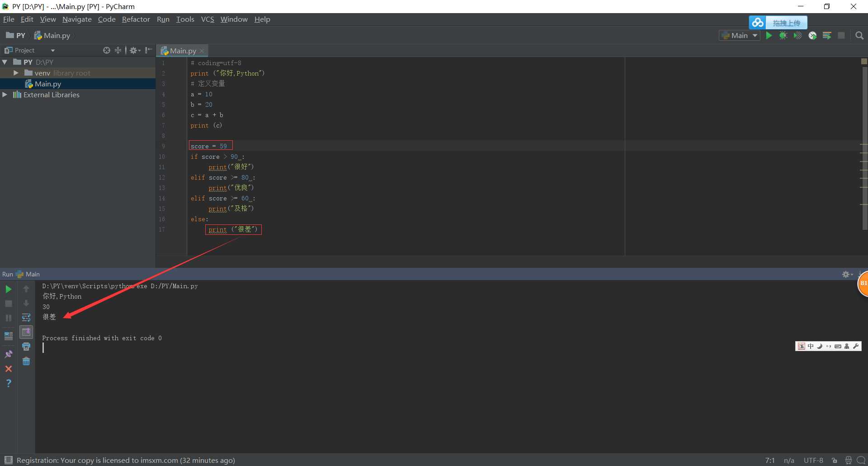Viewport: 868px width, 466px height.
Task: Click the 拖拽上传 upload button
Action: tap(786, 23)
